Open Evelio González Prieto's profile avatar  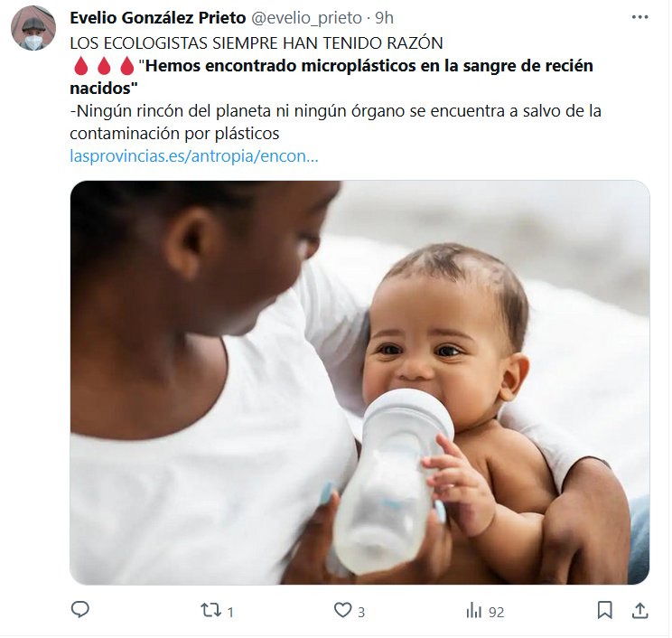coord(33,28)
